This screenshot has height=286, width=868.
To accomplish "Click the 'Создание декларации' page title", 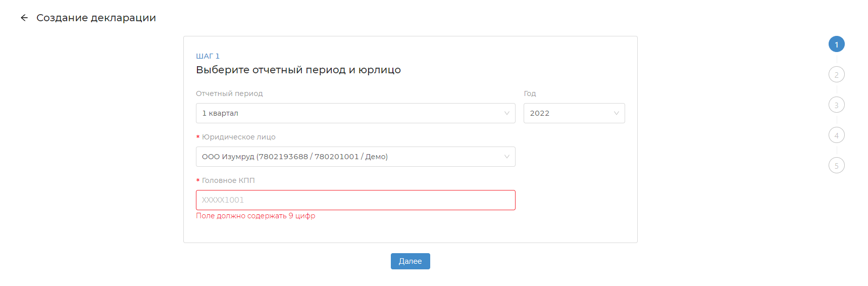I will [x=96, y=18].
